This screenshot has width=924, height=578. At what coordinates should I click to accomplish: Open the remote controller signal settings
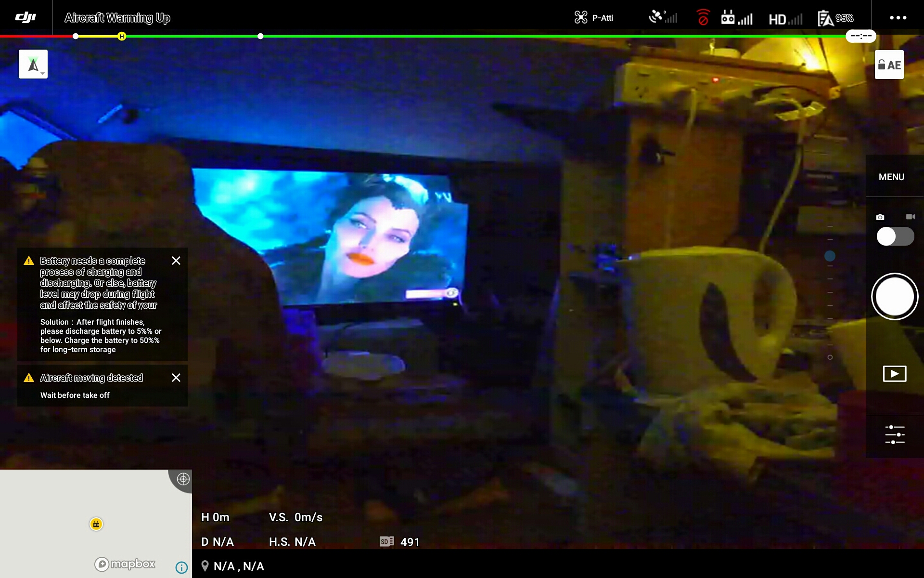[736, 18]
